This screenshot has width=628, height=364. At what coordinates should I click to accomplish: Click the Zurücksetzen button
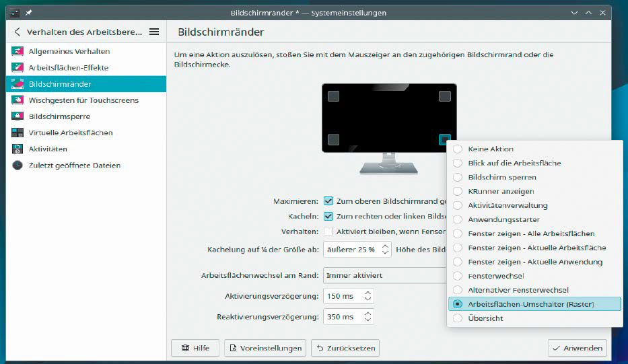345,348
